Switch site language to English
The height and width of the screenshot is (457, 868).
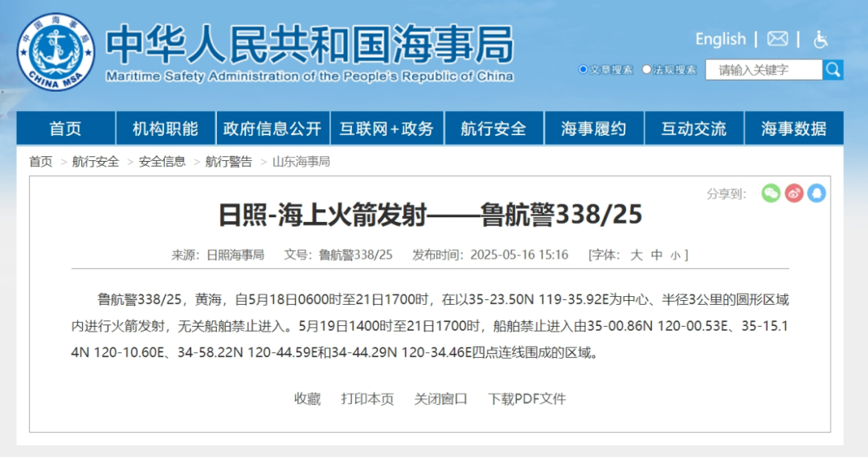coord(720,39)
